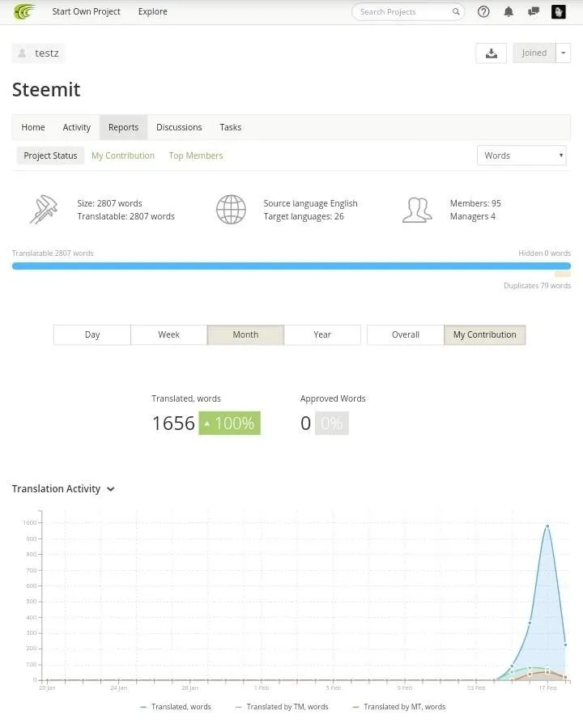Open Start Own Project
The width and height of the screenshot is (583, 728).
86,11
